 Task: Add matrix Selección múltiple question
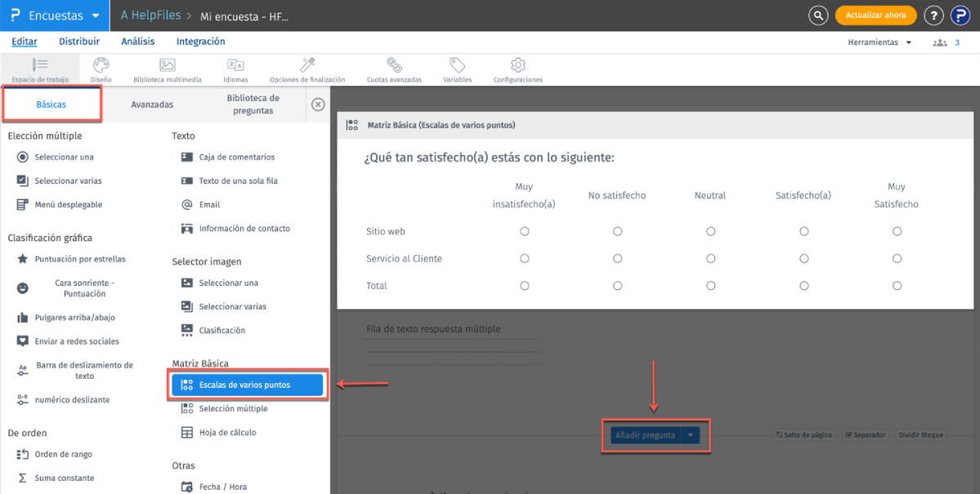point(225,408)
